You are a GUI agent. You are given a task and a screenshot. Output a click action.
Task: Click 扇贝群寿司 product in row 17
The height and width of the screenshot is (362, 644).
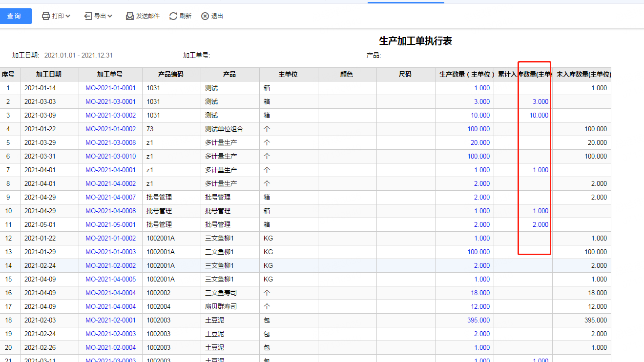(221, 307)
